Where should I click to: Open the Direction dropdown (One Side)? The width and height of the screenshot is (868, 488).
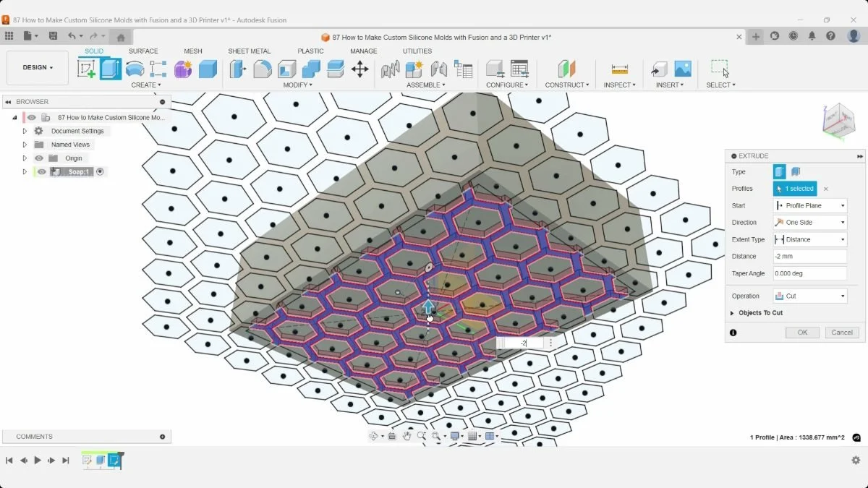coord(809,223)
